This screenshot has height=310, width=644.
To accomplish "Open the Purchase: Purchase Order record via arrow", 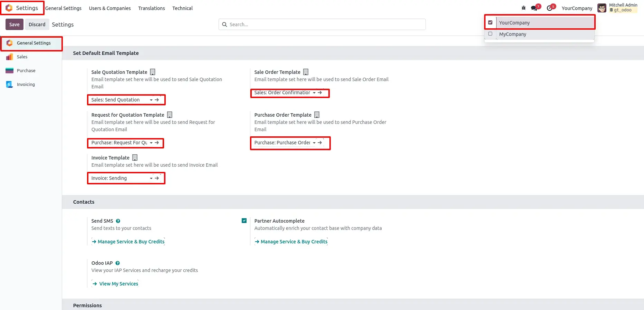I will pos(320,143).
